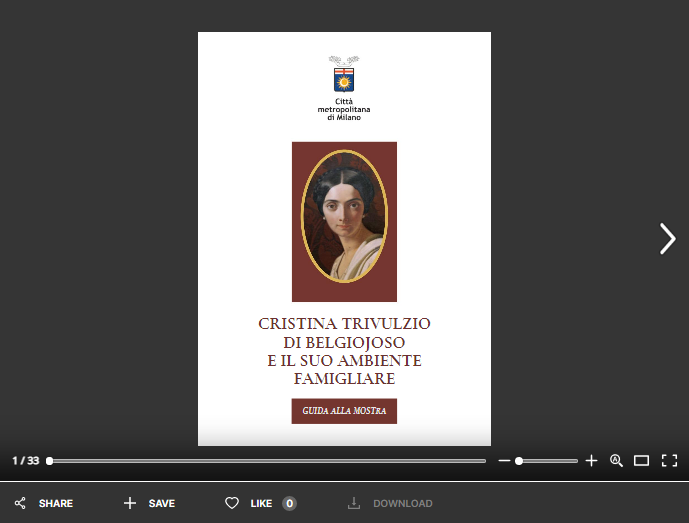Click the zoom slider handle
Viewport: 689px width, 523px height.
coord(519,461)
